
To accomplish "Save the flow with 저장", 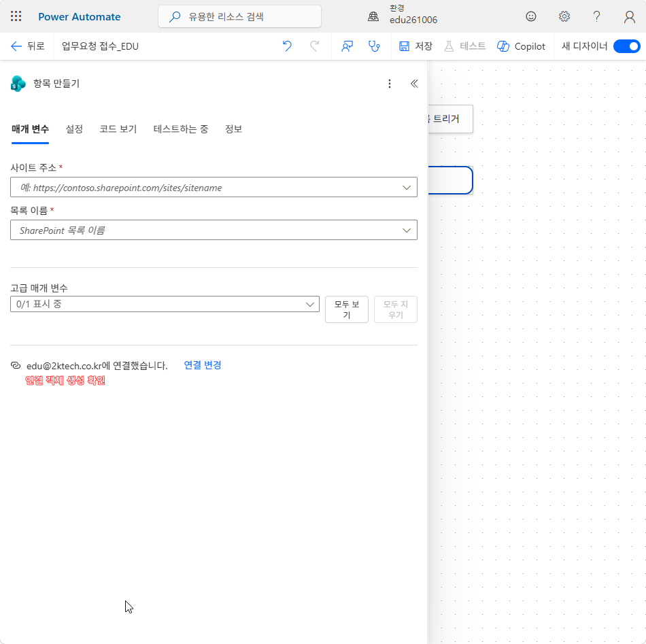I will coord(415,46).
